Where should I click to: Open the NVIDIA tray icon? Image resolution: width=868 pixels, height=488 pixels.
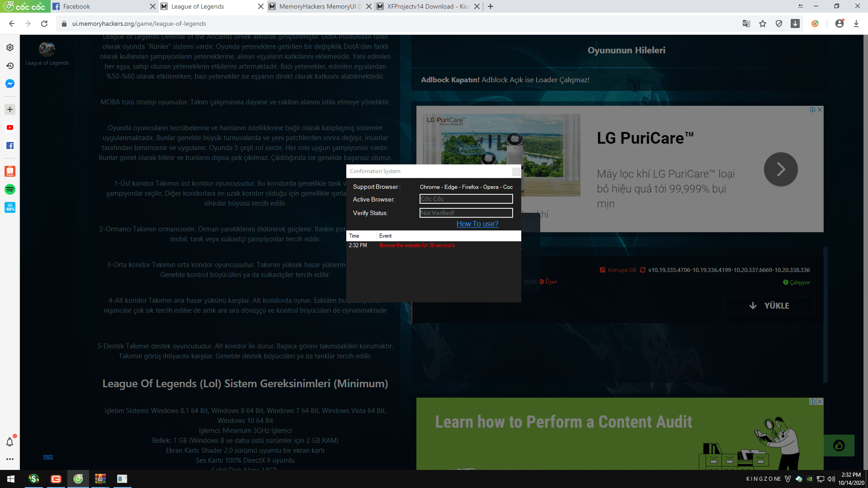(810, 479)
